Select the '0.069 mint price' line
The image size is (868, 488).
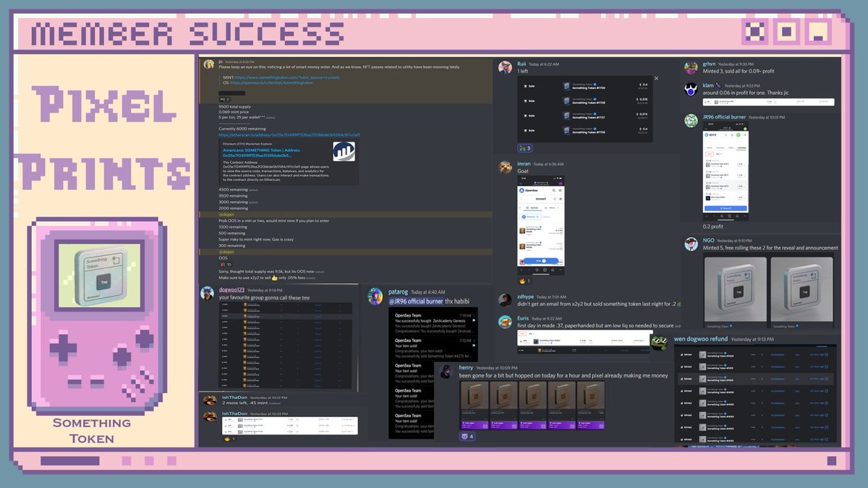[233, 112]
